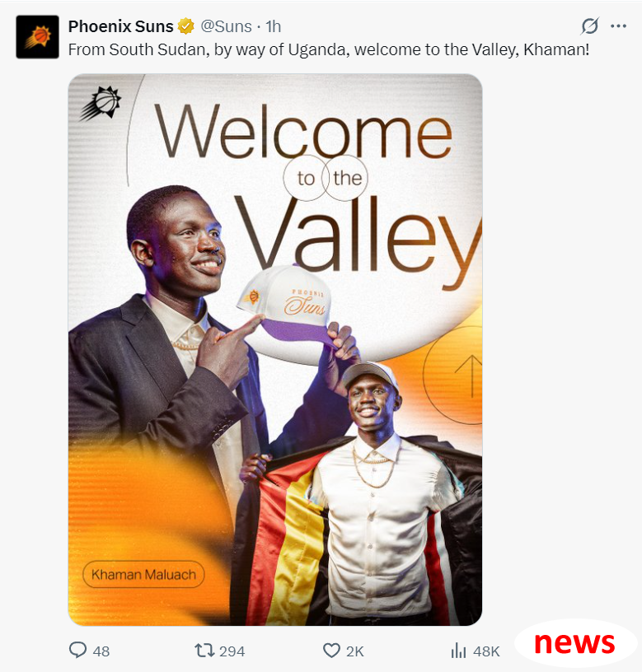Click the red news badge
This screenshot has height=672, width=642.
click(x=574, y=642)
